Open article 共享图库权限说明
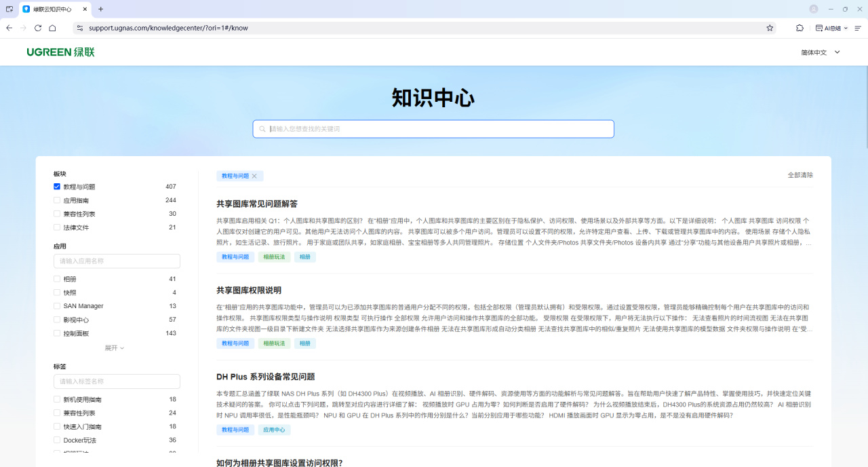 (249, 291)
